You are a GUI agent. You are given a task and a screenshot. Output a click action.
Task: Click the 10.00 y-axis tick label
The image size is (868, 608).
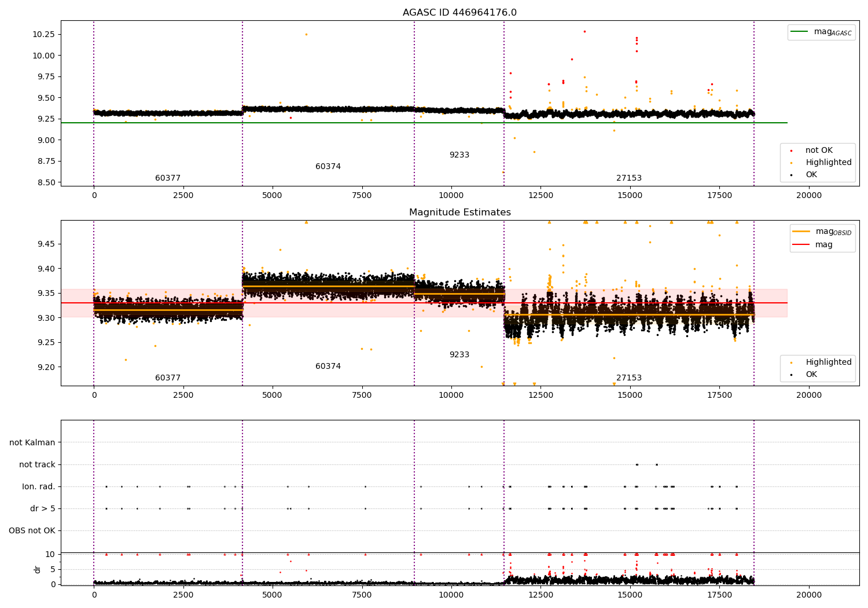[43, 56]
